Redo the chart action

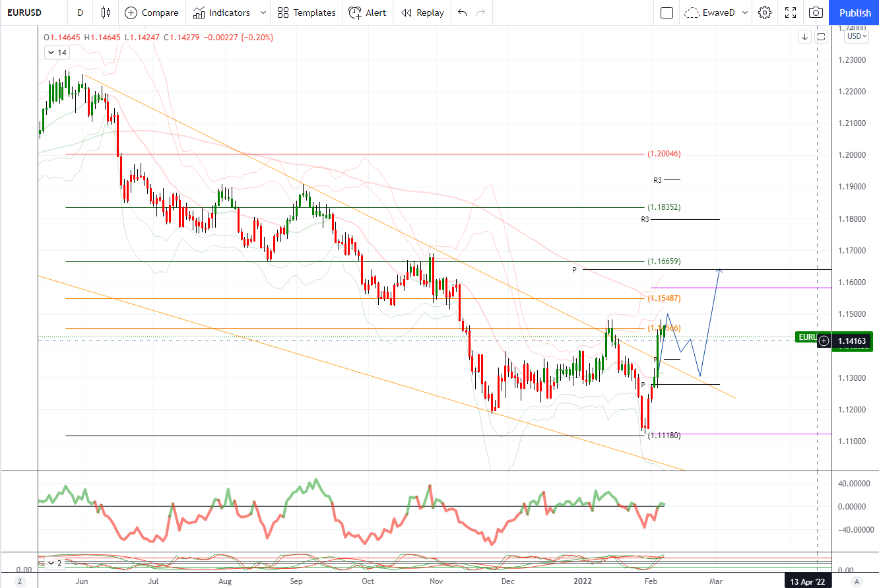pos(481,13)
